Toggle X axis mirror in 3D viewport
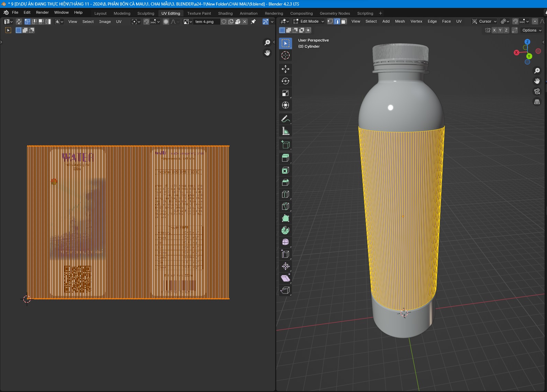 click(494, 30)
